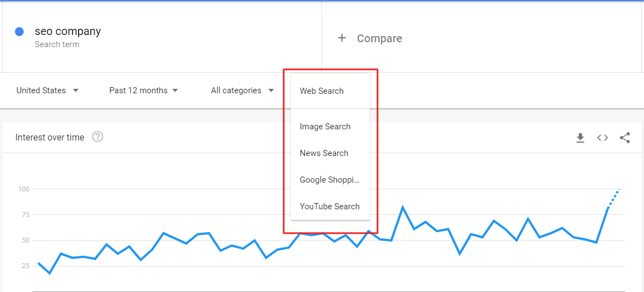Click the blue dot for seo company

19,32
